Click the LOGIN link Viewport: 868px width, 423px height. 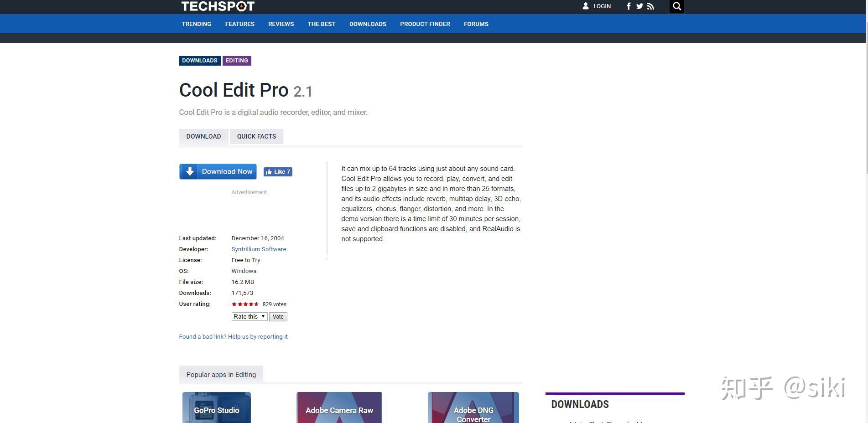pos(602,6)
